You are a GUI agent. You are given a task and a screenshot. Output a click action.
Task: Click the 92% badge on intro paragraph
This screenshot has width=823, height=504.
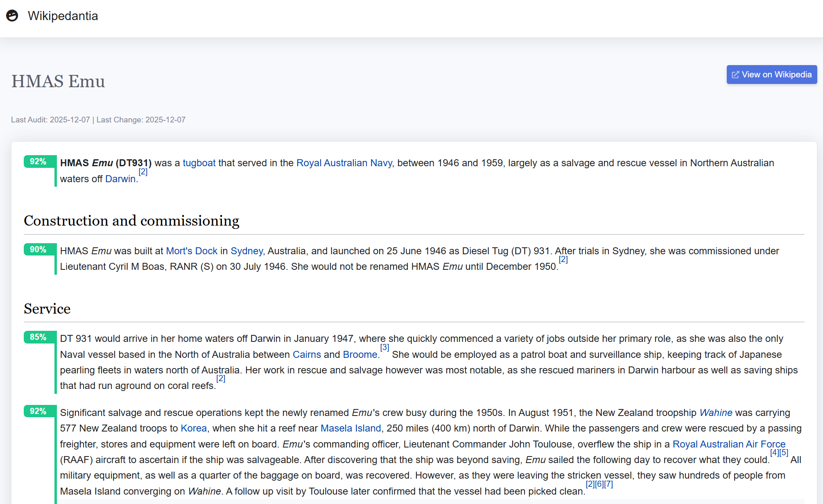38,161
